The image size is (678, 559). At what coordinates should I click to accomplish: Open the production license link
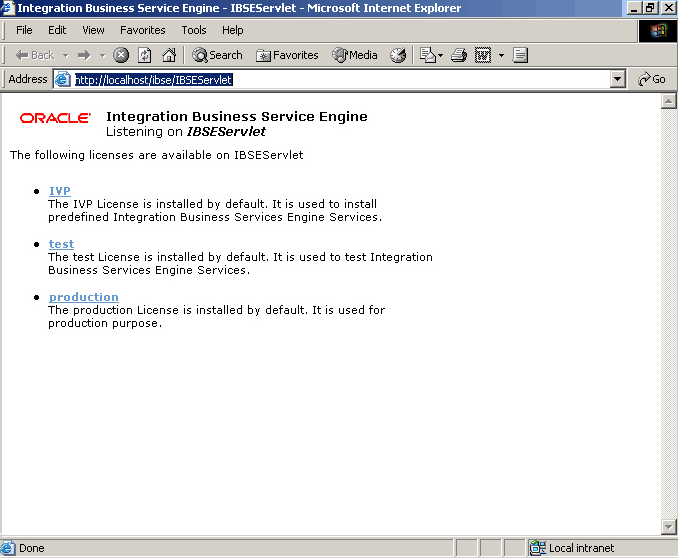[84, 297]
